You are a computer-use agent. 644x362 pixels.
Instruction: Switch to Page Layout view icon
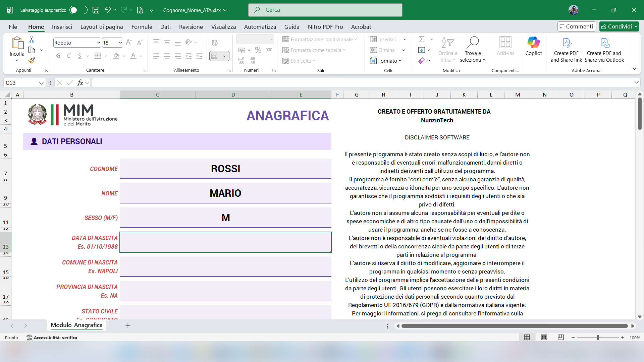(544, 338)
